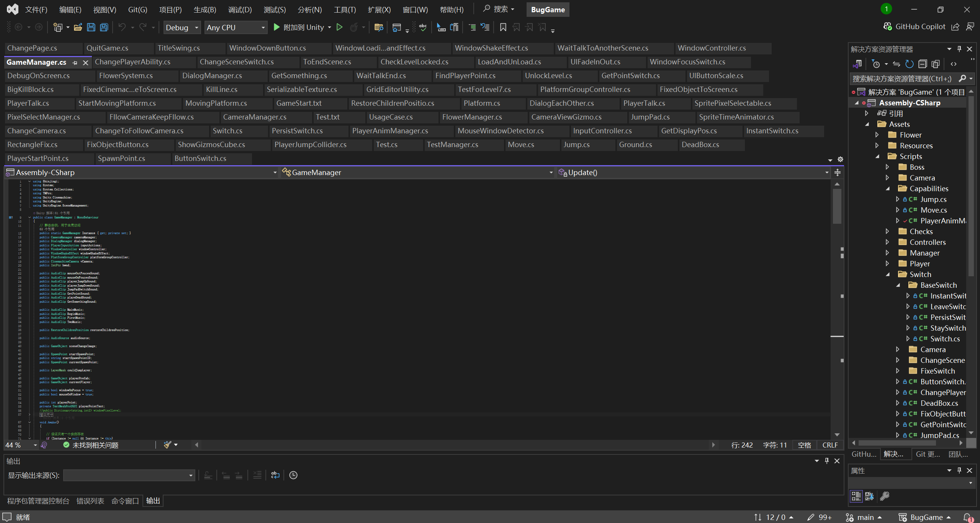Click the notifications bell in status bar
Viewport: 980px width, 523px height.
(x=967, y=517)
